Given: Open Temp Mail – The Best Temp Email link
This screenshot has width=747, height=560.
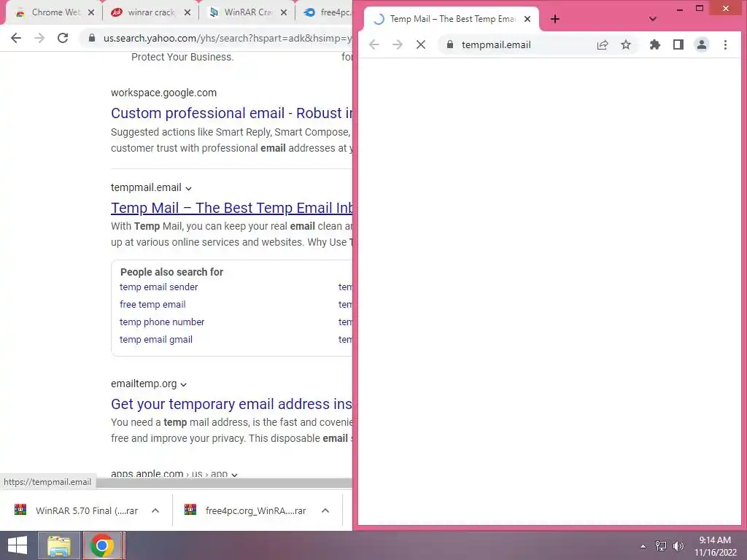Looking at the screenshot, I should point(231,208).
